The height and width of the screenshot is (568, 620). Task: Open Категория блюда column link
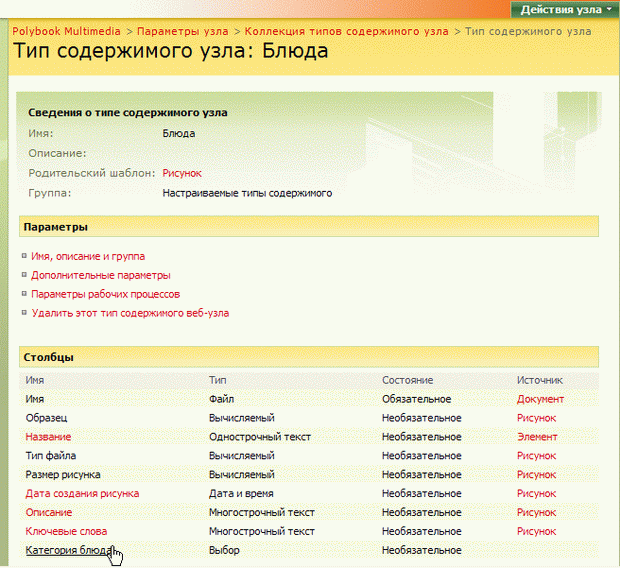pos(69,550)
